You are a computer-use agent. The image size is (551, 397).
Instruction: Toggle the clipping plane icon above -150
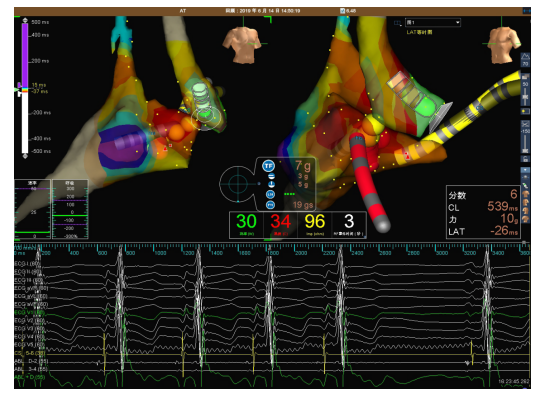pos(525,124)
